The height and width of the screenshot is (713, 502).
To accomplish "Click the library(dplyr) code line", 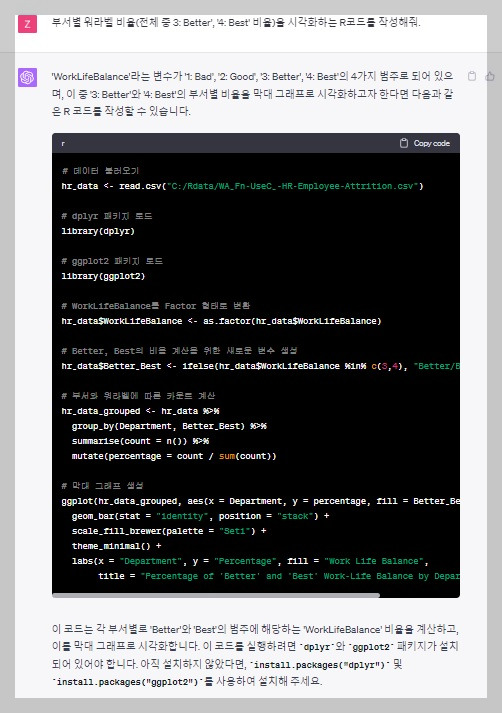I will [98, 231].
